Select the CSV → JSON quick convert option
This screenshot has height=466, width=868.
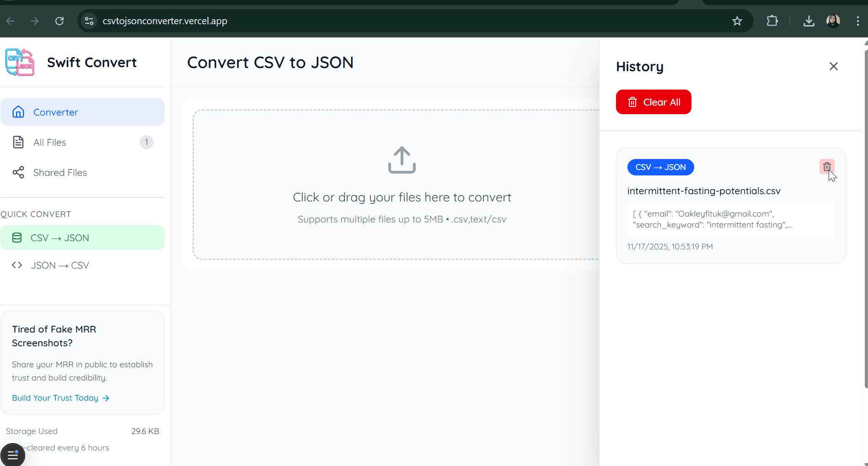tap(60, 238)
